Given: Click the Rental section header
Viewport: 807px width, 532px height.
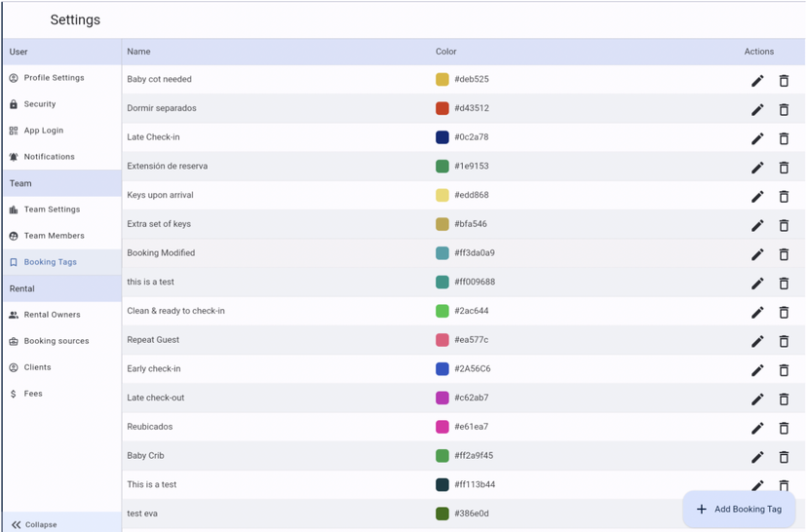Looking at the screenshot, I should click(62, 288).
